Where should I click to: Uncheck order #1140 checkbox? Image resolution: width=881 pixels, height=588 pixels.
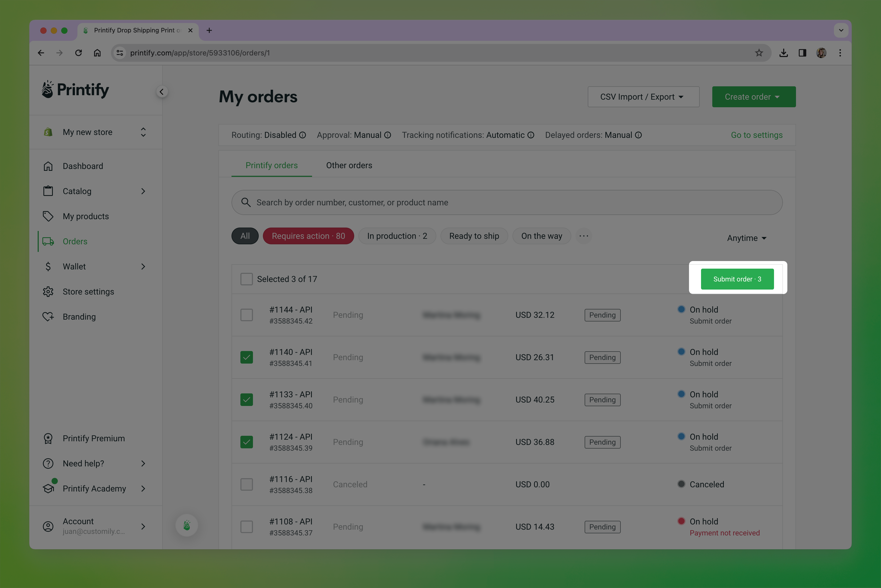(x=246, y=357)
